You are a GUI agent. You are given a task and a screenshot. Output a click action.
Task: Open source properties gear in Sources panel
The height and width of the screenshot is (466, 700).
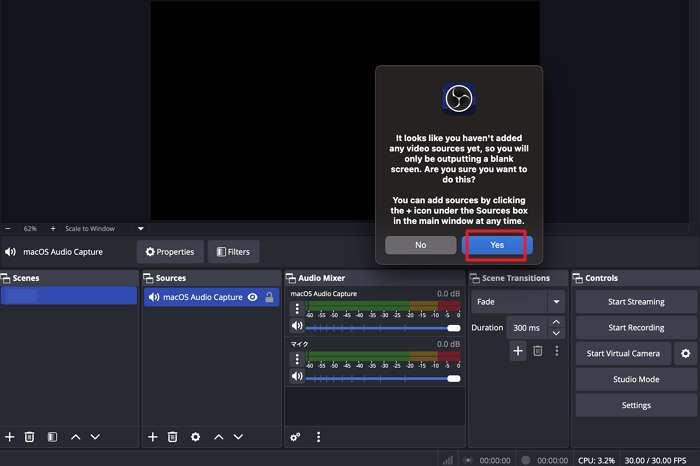(195, 437)
